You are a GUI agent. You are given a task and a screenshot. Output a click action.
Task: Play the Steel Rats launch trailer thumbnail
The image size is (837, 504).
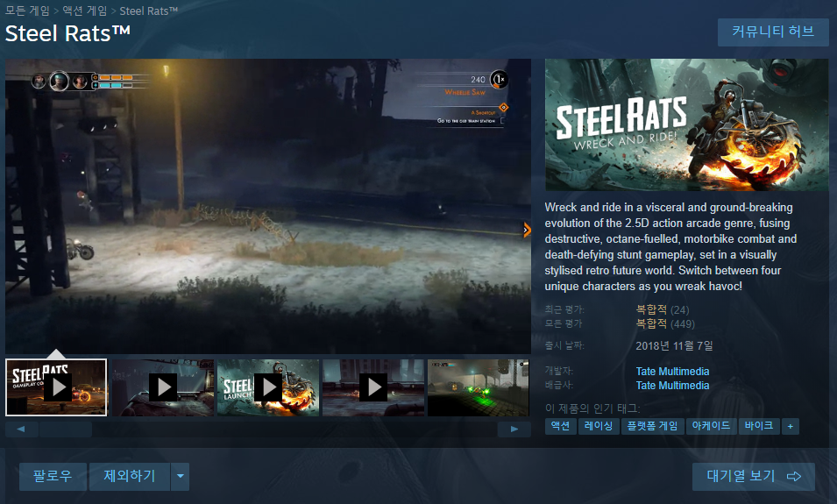point(268,387)
